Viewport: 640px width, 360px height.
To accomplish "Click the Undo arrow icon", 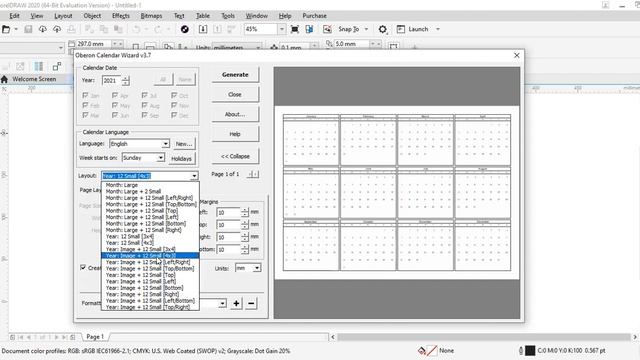I will [136, 29].
